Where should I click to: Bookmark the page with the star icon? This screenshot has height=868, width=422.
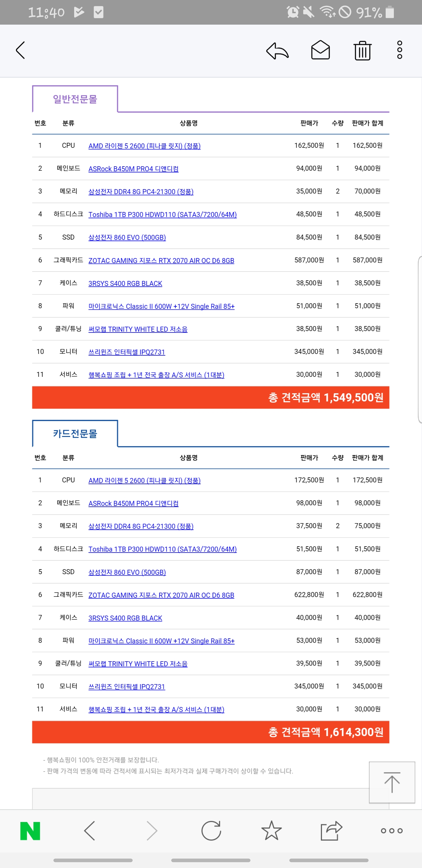271,830
